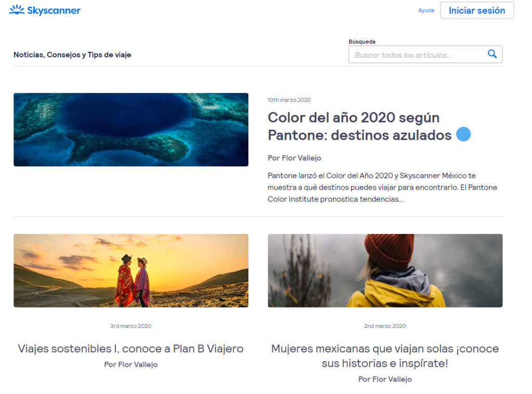Focus the Buscar todos los artículos field
The image size is (532, 394).
418,55
